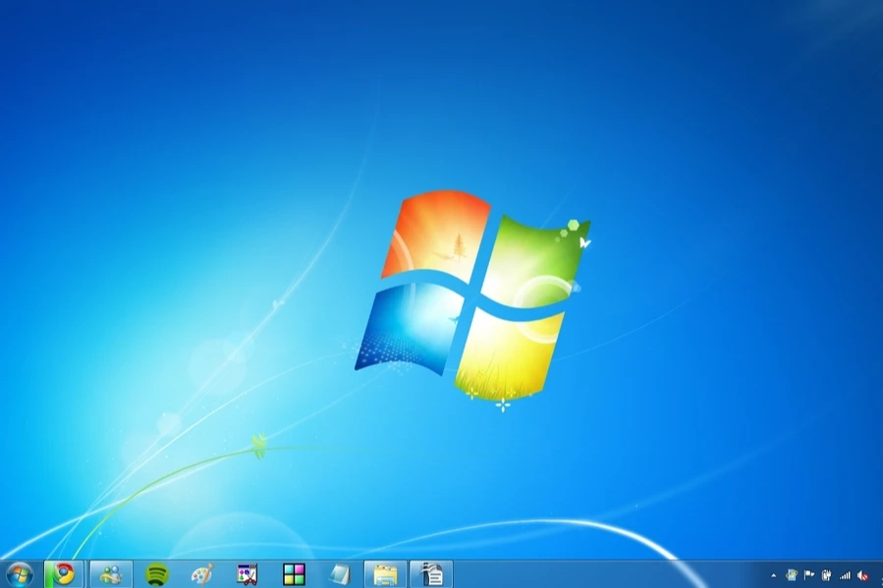Click the tray icon left of the flag
883x588 pixels.
coord(791,575)
